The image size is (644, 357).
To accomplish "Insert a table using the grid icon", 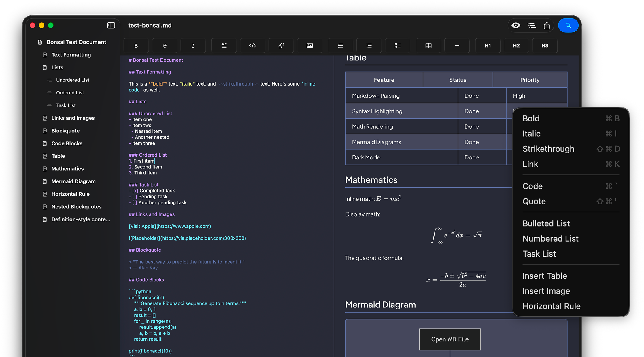I will point(428,45).
